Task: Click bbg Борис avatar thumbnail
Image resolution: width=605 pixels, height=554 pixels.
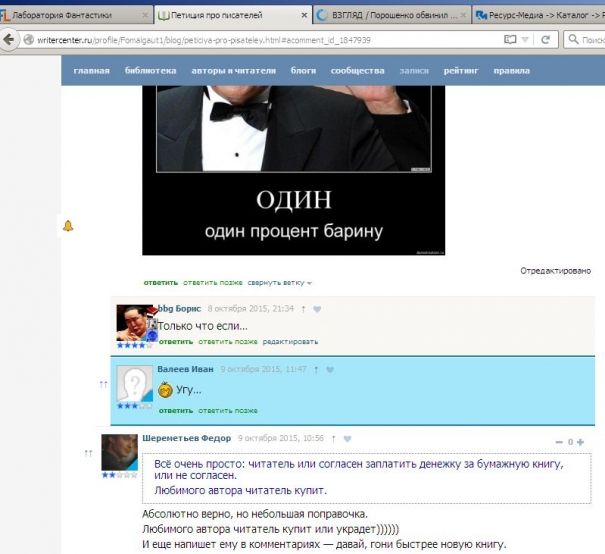Action: coord(135,321)
